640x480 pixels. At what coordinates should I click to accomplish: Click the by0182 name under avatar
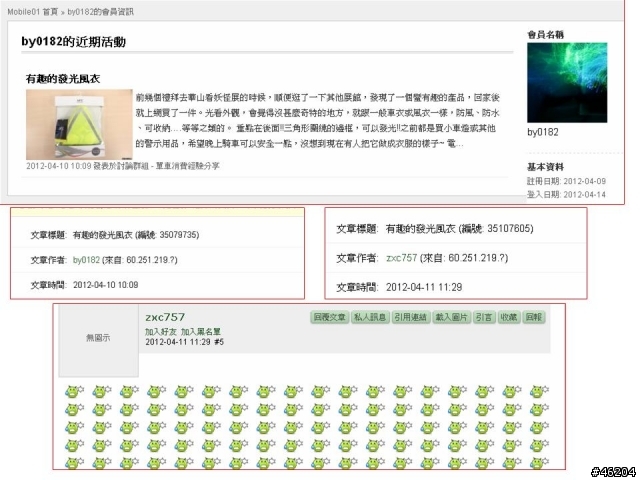tap(542, 132)
